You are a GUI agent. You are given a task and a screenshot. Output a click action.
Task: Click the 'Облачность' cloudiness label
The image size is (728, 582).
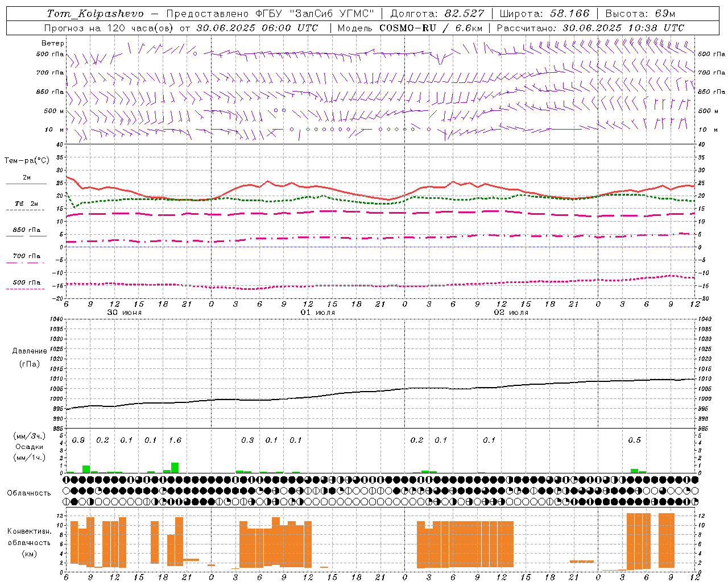[x=29, y=493]
